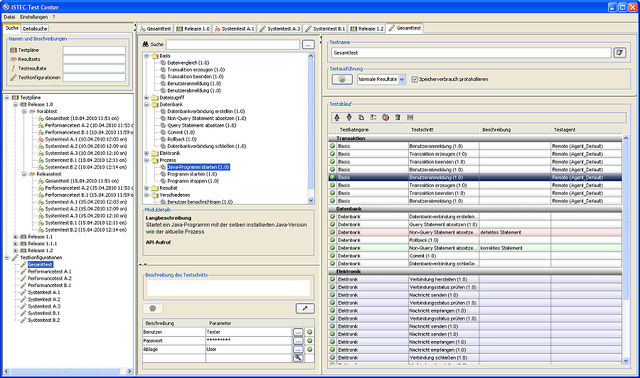640x378 pixels.
Task: Click the Testpläne search input field
Action: click(x=94, y=50)
